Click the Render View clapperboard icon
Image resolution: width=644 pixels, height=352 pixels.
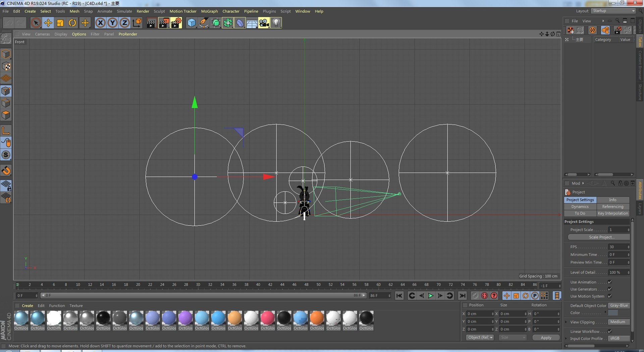click(x=151, y=23)
